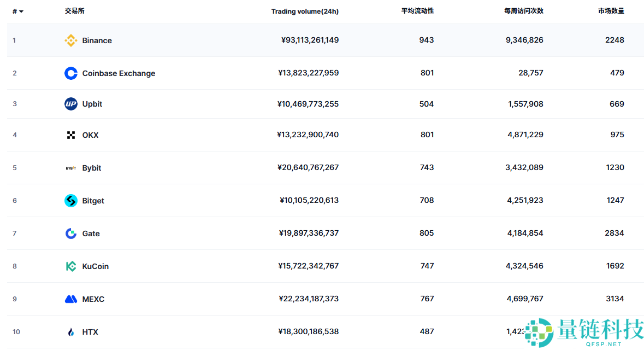The height and width of the screenshot is (350, 644).
Task: Sort by 平均流动性 column header
Action: [x=417, y=11]
